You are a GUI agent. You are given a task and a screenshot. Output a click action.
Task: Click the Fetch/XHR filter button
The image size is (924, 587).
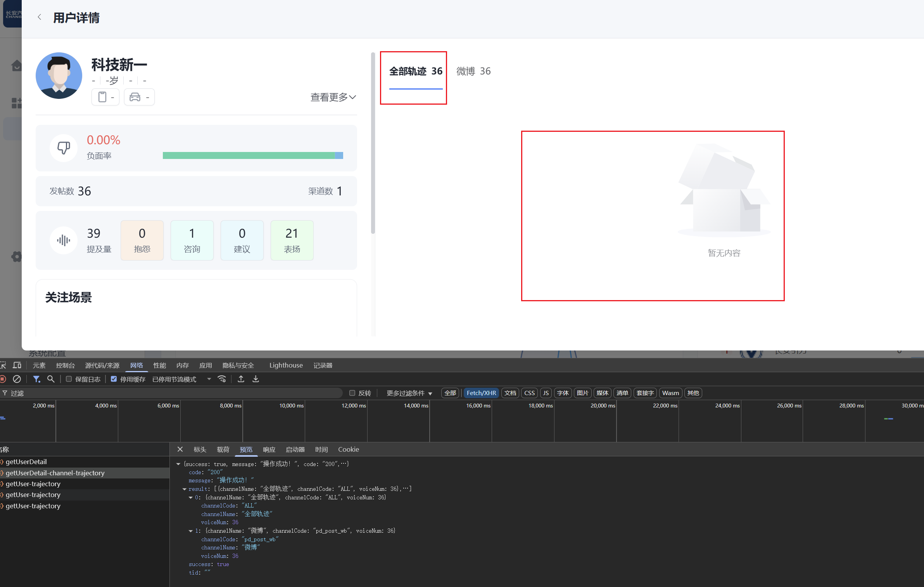point(481,393)
